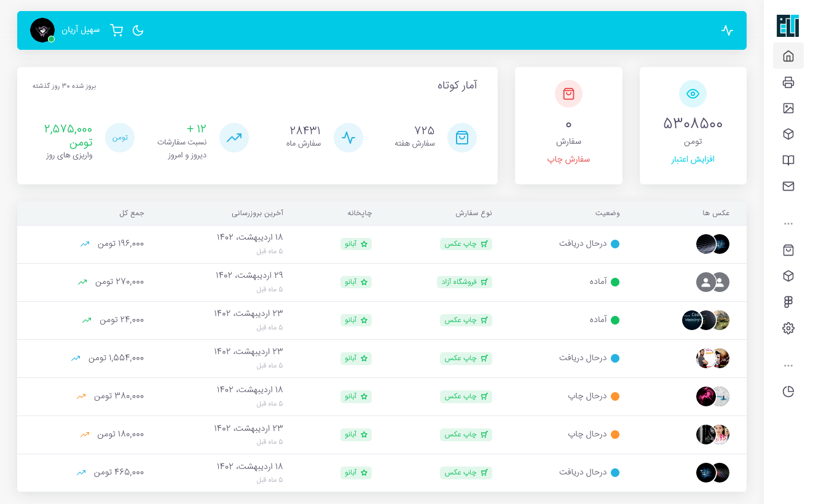Open the mail envelope sidebar icon
Screen dimensions: 813x504
pyautogui.click(x=788, y=186)
